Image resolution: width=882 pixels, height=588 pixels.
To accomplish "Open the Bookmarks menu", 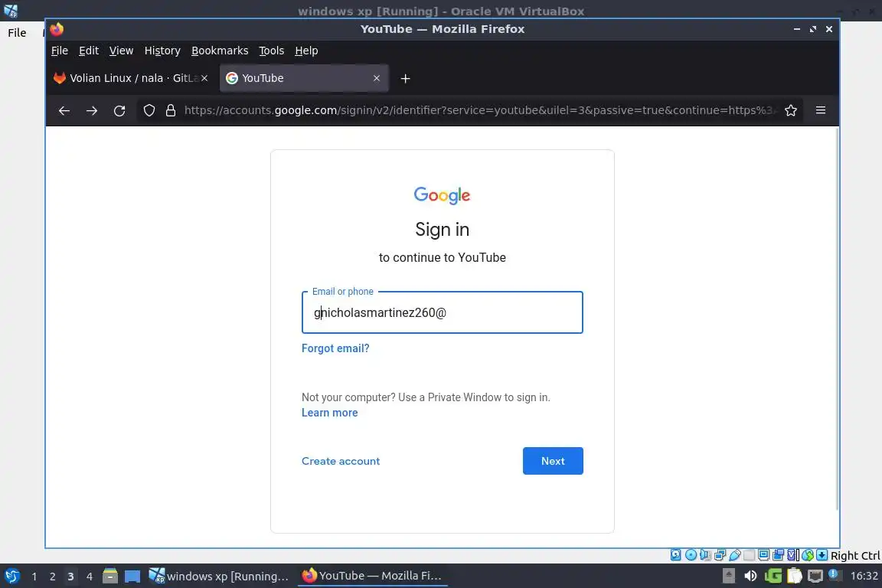I will (x=220, y=51).
